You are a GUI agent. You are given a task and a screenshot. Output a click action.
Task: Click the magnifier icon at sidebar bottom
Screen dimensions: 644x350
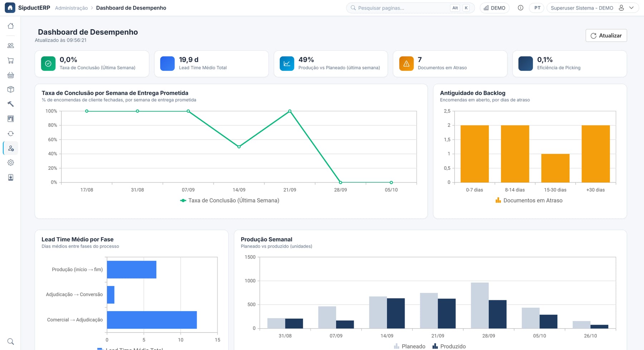point(11,341)
